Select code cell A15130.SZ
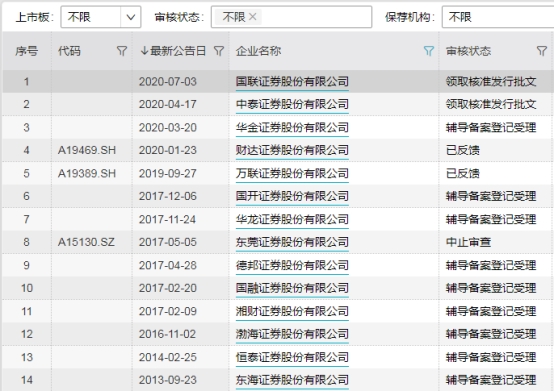The width and height of the screenshot is (554, 392). [x=86, y=242]
